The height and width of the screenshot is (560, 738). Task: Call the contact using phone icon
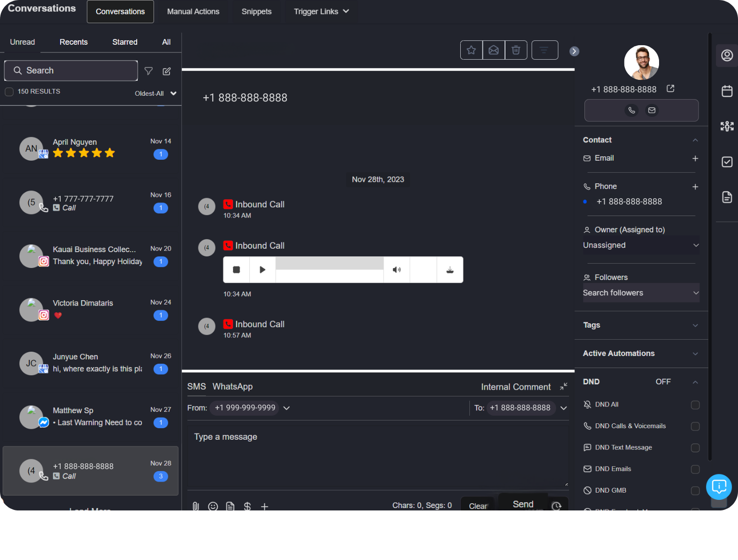pyautogui.click(x=632, y=110)
